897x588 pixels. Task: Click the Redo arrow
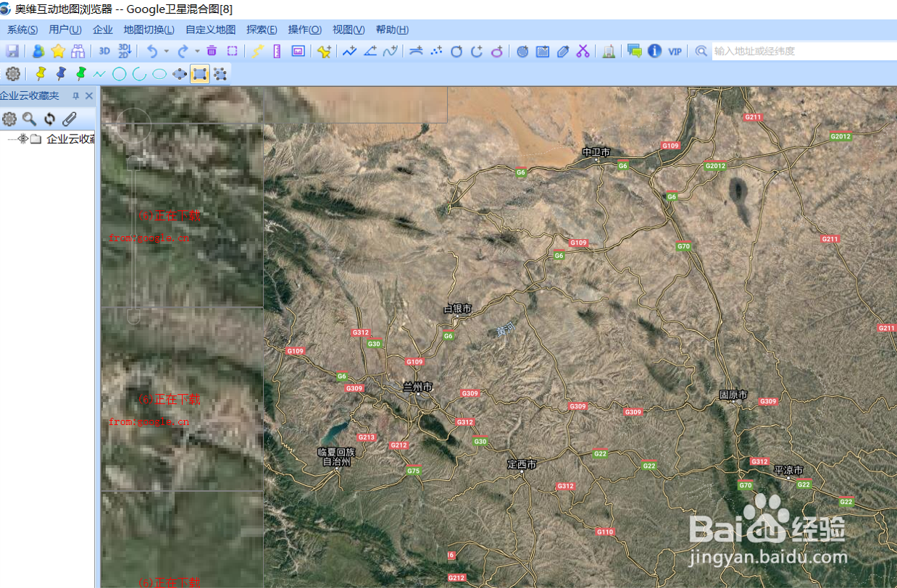click(x=183, y=51)
